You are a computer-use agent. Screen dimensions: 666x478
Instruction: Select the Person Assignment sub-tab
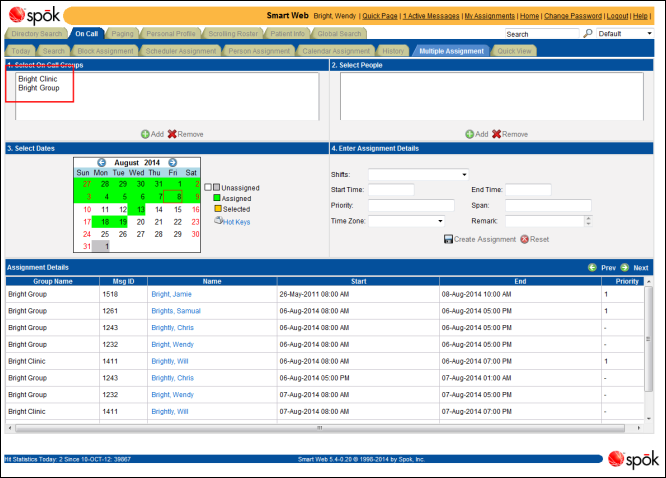259,51
